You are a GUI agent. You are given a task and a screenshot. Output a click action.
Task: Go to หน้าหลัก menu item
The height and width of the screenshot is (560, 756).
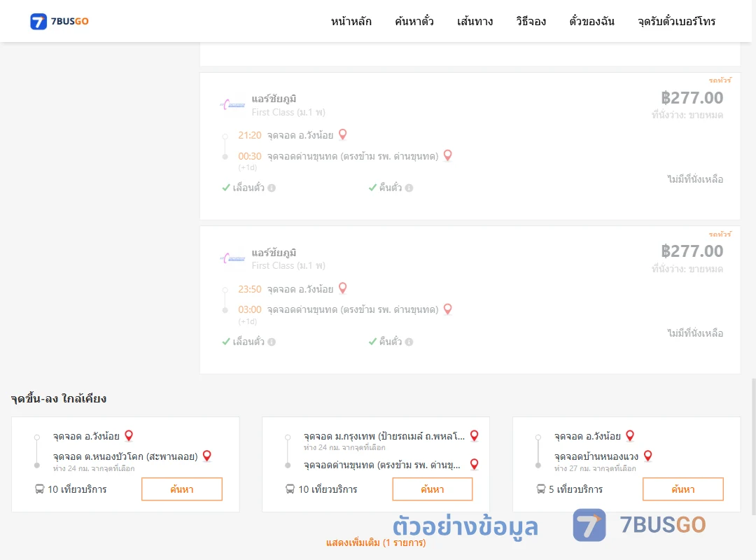(351, 21)
